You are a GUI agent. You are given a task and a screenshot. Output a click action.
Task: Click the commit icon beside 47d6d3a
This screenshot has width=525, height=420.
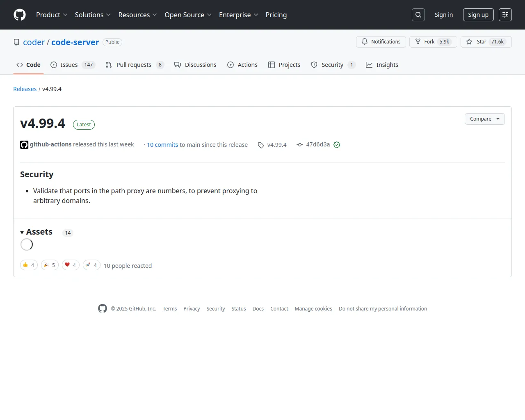[x=300, y=145]
